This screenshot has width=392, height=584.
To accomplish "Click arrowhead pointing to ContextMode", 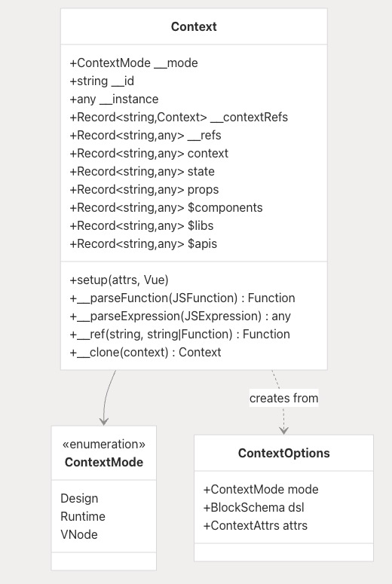I will coord(104,421).
